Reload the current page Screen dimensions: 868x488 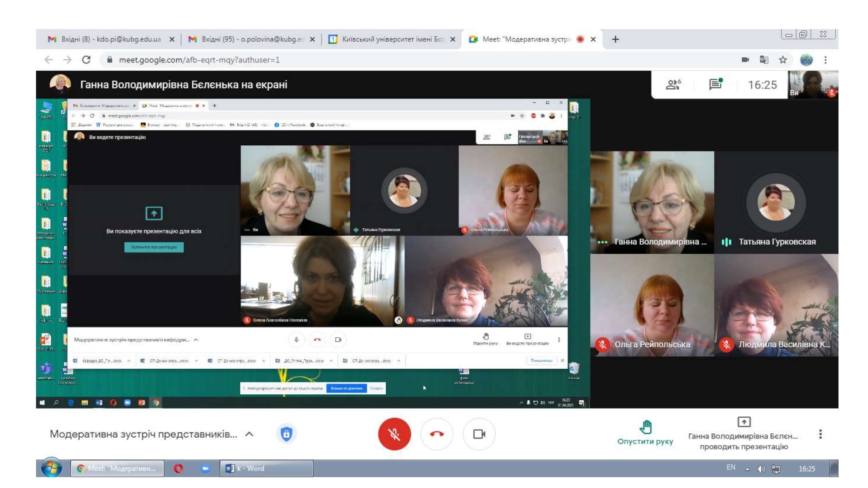pos(86,60)
